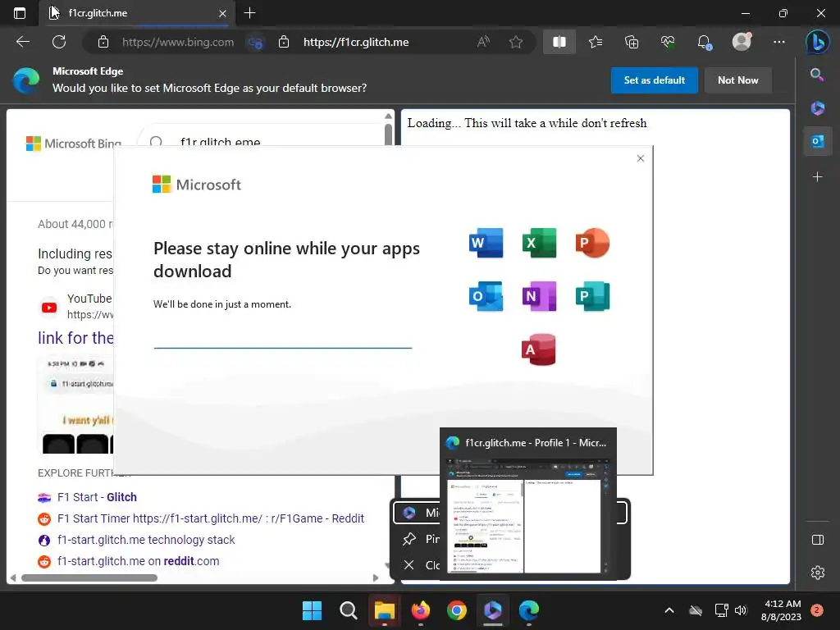This screenshot has height=630, width=840.
Task: Go back with the back arrow
Action: 23,42
